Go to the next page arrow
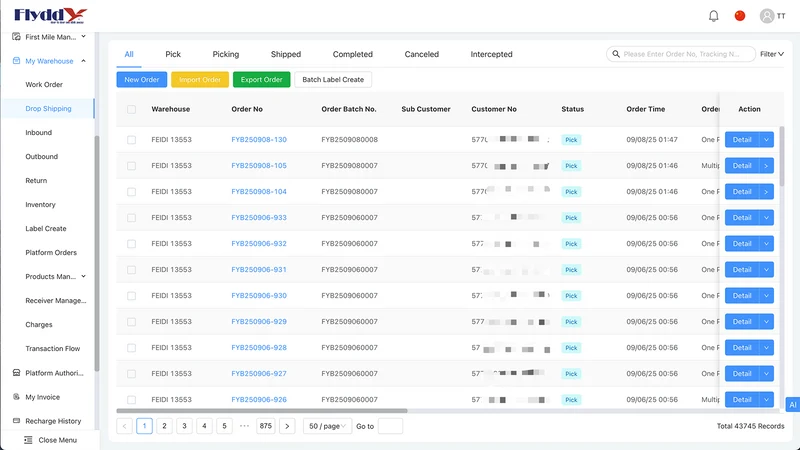Screen dimensions: 800x450 (287, 426)
